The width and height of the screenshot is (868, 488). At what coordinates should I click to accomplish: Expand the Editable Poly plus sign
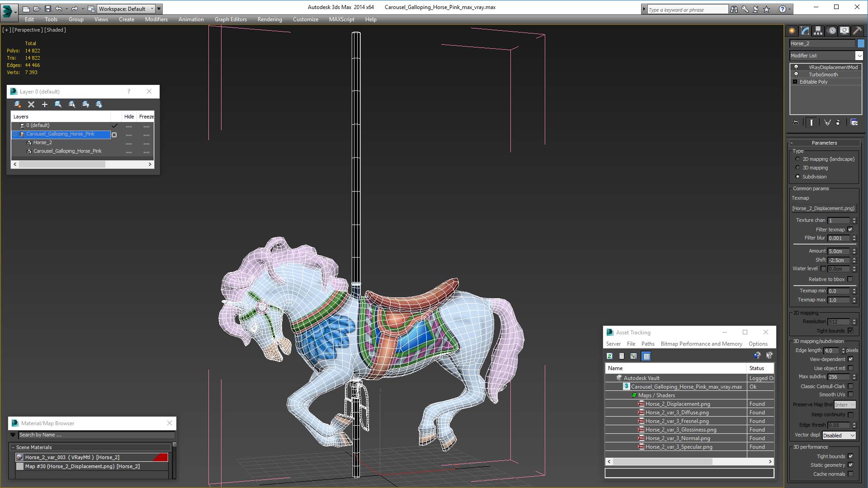795,82
